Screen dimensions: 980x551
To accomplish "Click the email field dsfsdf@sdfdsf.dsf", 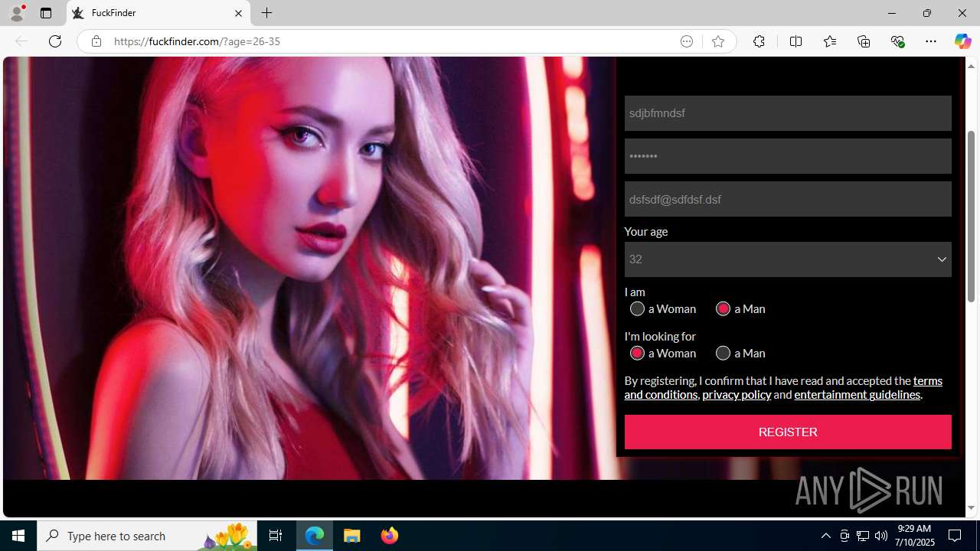I will 788,199.
